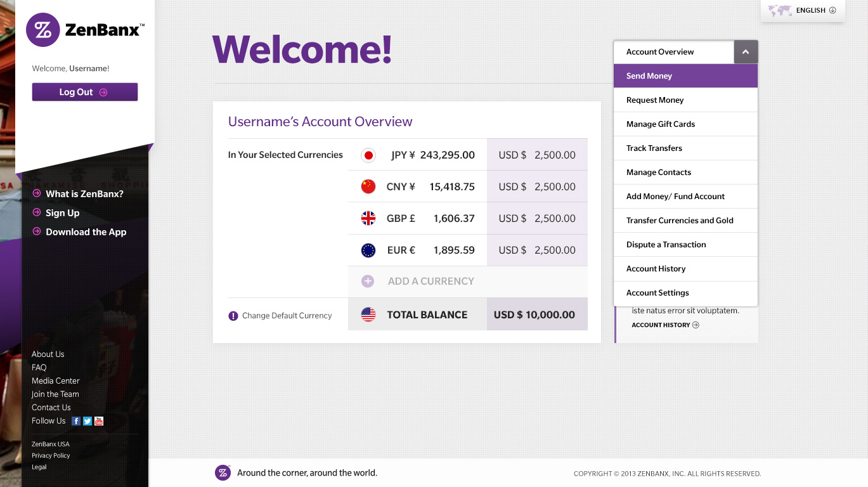Open the ZenBanx USA link
Viewport: 868px width, 487px height.
(x=51, y=444)
